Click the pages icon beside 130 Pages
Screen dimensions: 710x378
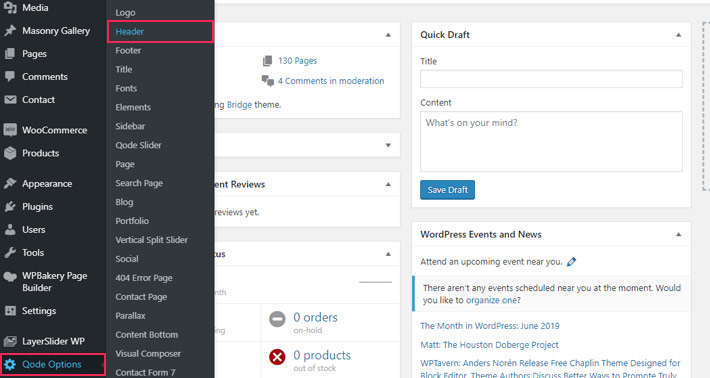[x=268, y=61]
